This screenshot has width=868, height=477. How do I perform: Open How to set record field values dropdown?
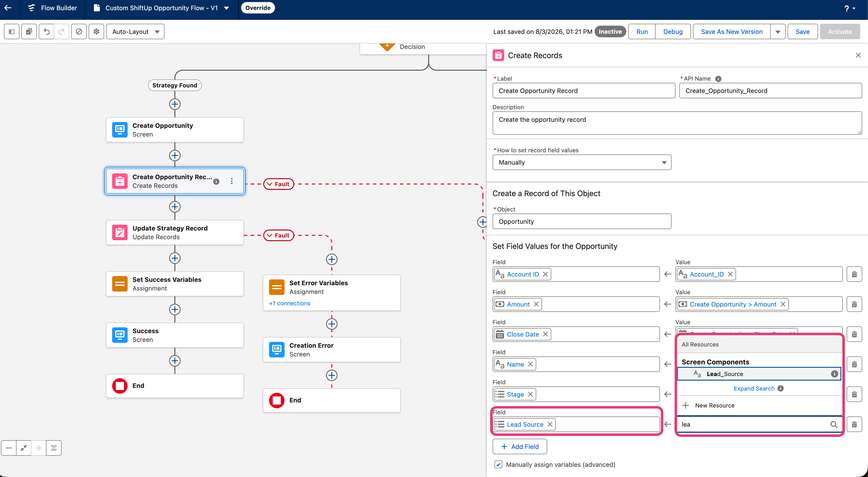(x=581, y=162)
